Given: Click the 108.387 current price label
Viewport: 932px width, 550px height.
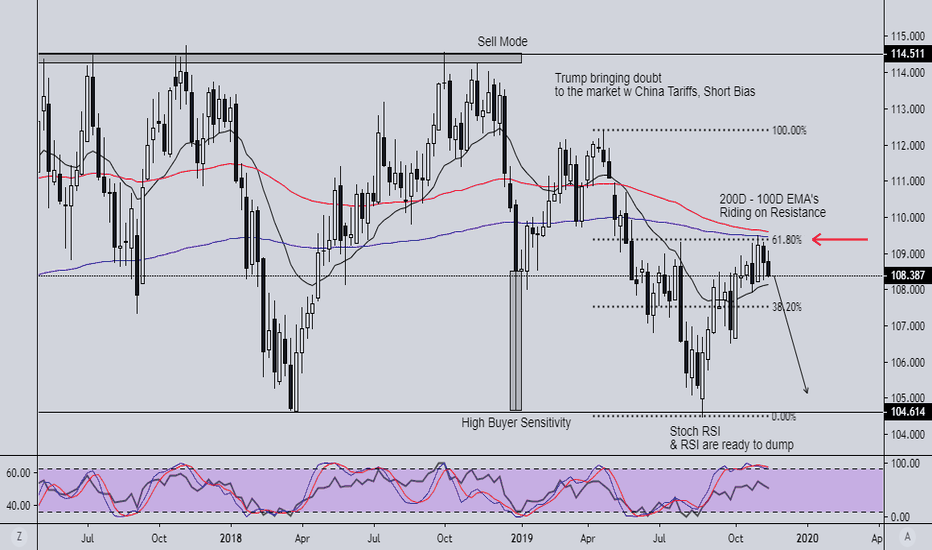Looking at the screenshot, I should point(908,275).
